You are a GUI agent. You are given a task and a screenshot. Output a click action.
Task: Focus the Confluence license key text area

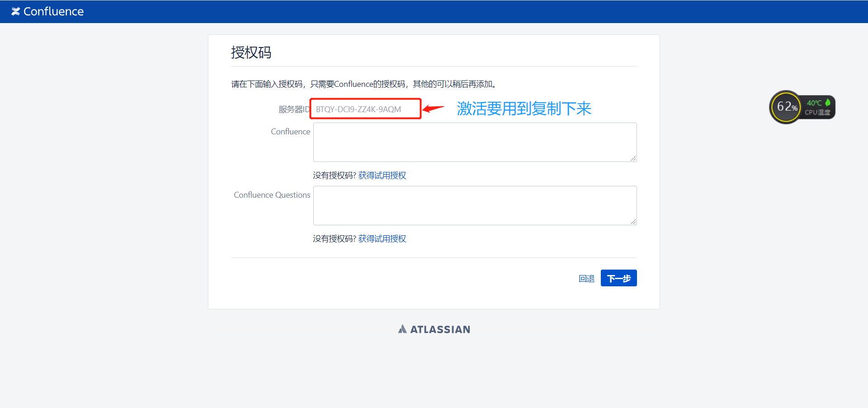pos(475,142)
